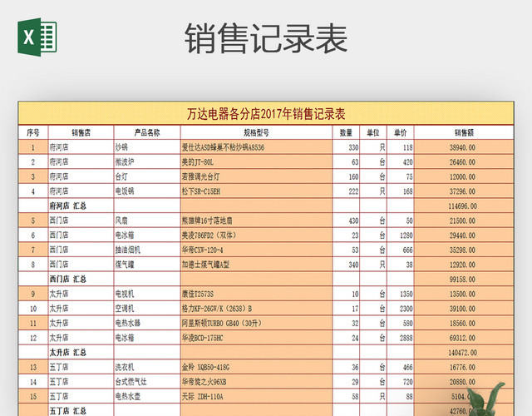The height and width of the screenshot is (416, 532).
Task: Select the product cell 空调机
Action: click(147, 309)
